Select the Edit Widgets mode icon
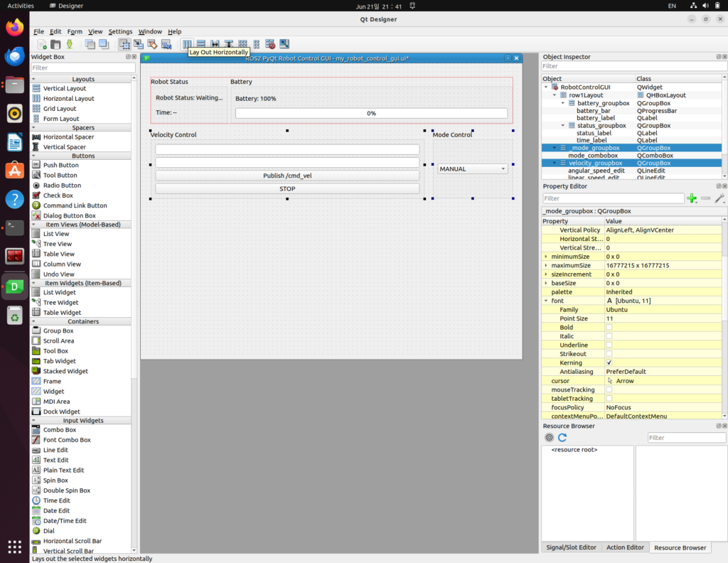Viewport: 728px width, 563px height. (x=124, y=45)
